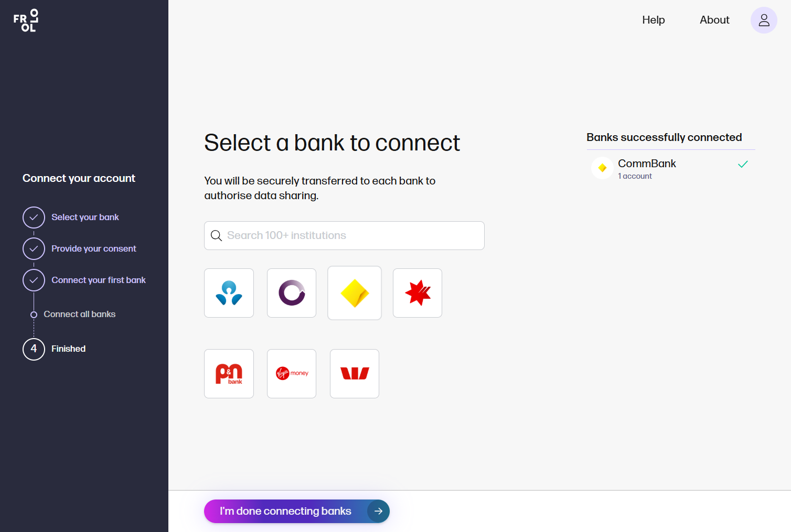Click the Select your bank step label
Viewport: 791px width, 532px height.
(x=85, y=218)
